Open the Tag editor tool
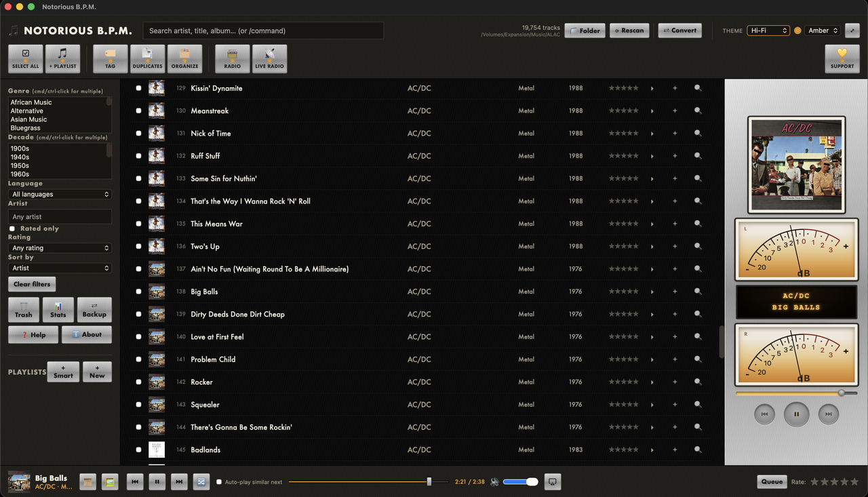Image resolution: width=868 pixels, height=497 pixels. [x=110, y=59]
